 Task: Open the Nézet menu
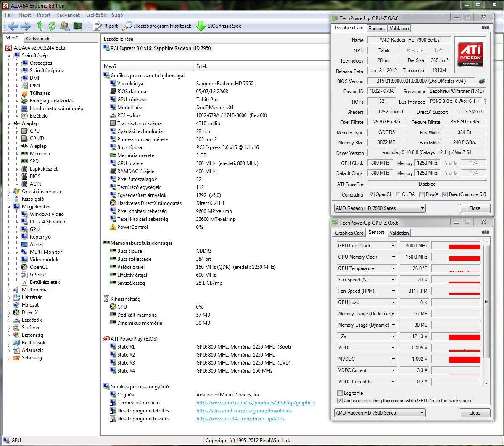pyautogui.click(x=25, y=15)
